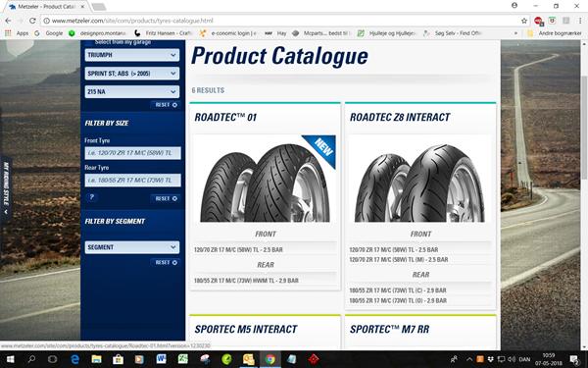The width and height of the screenshot is (588, 368).
Task: Expand the TRIUMPH brand dropdown
Action: tap(132, 55)
